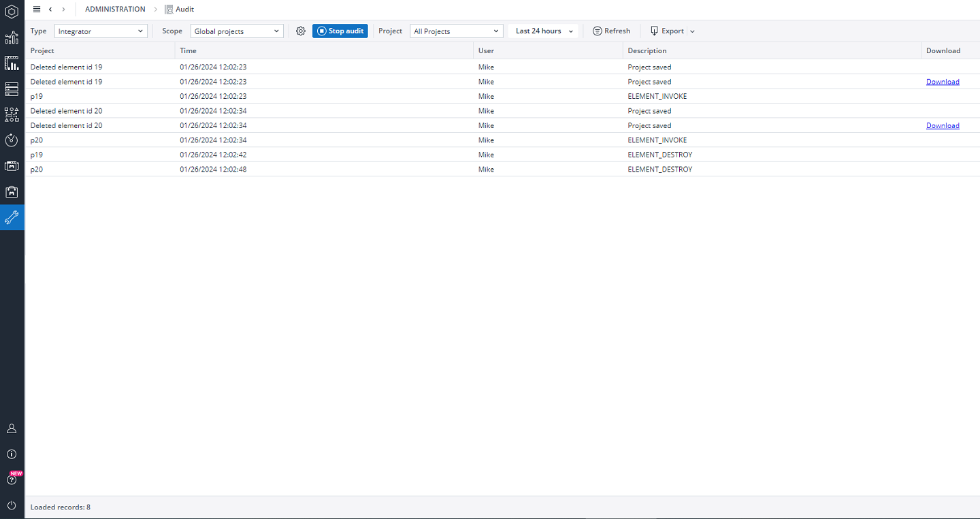The image size is (980, 519).
Task: Open the Scope dropdown with Global projects
Action: pyautogui.click(x=236, y=31)
